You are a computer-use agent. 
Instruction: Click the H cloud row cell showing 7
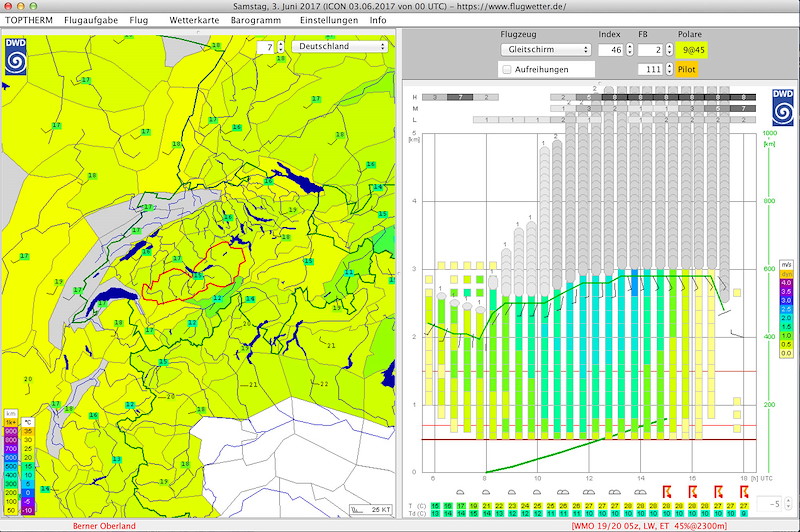[460, 97]
